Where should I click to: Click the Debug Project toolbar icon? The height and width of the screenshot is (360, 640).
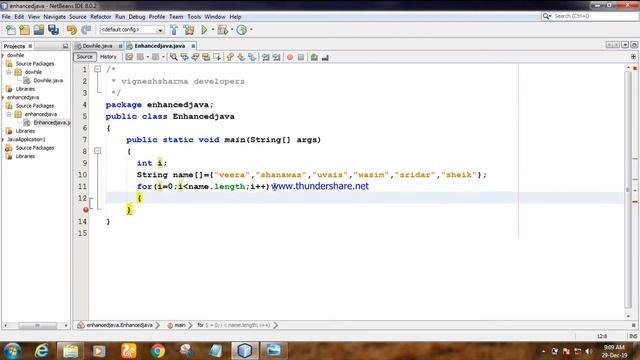pos(222,30)
